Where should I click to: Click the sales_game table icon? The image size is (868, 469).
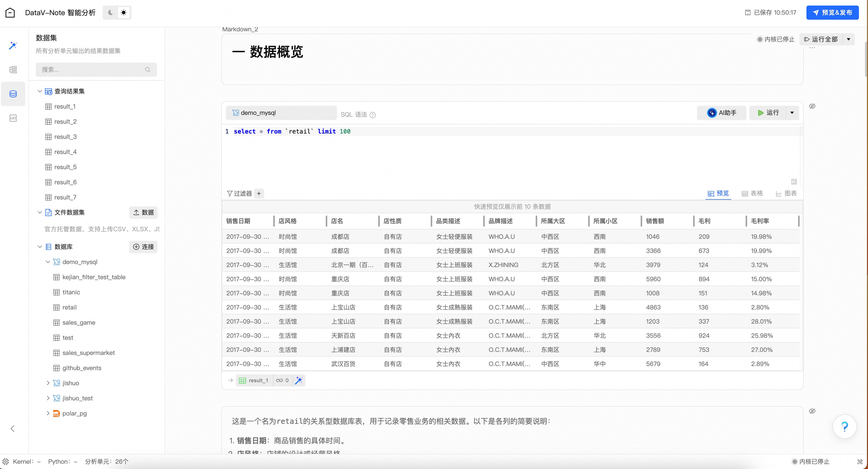click(57, 323)
